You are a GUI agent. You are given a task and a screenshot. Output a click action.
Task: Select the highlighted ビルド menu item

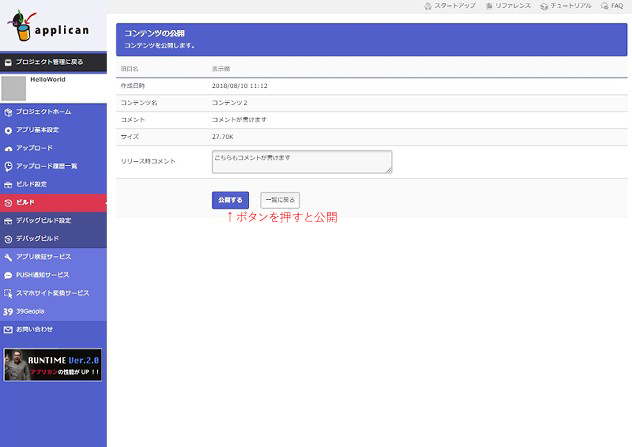(x=53, y=203)
